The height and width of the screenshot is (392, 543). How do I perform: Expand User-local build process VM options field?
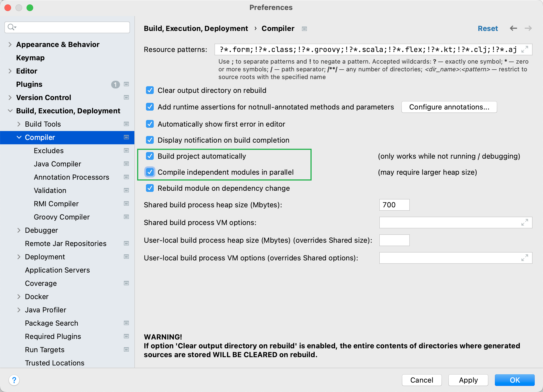[x=524, y=258]
